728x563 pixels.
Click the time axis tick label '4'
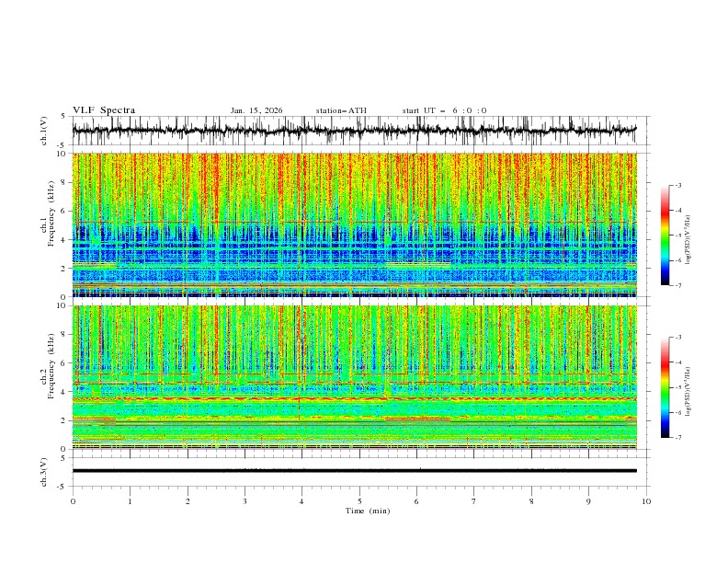pyautogui.click(x=301, y=501)
